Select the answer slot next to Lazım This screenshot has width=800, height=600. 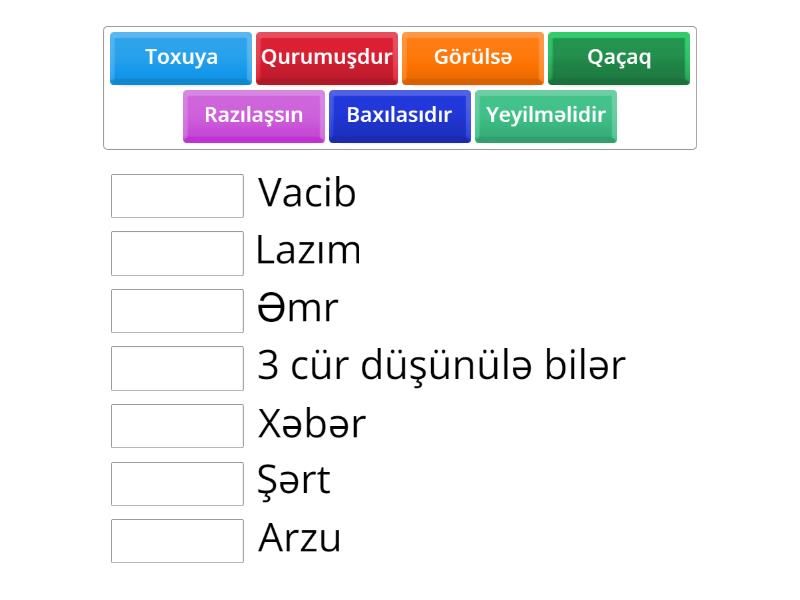click(178, 253)
